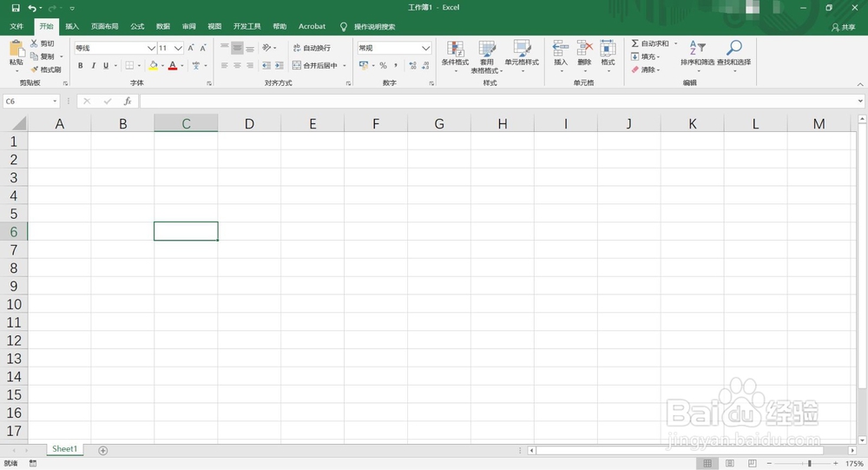Switch to Page Layout (页面布局) tab
This screenshot has width=868, height=470.
pyautogui.click(x=105, y=27)
